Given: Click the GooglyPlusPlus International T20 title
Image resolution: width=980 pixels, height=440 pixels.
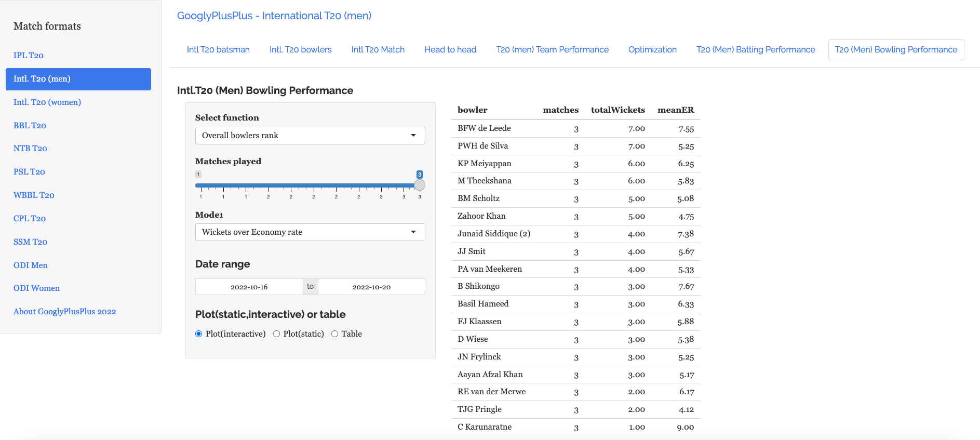Looking at the screenshot, I should 274,16.
